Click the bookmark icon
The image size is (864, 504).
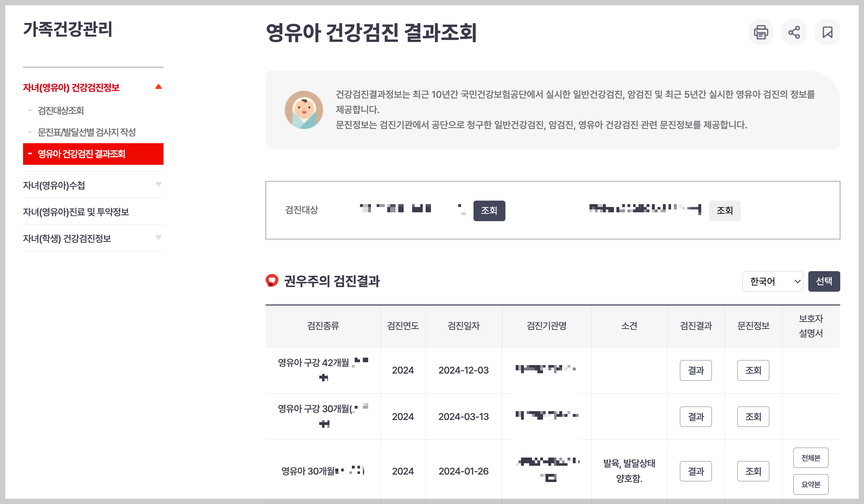click(827, 32)
